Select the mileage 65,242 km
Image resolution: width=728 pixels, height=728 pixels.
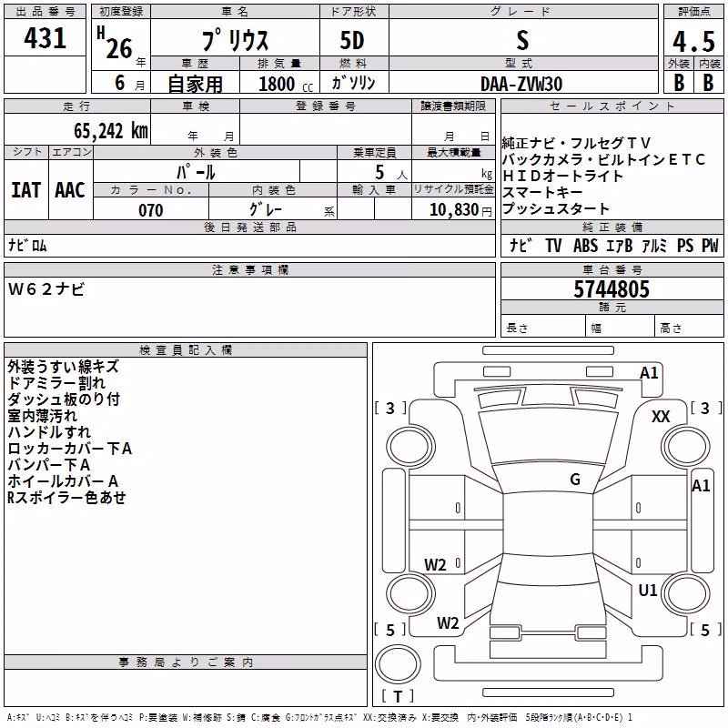[111, 131]
